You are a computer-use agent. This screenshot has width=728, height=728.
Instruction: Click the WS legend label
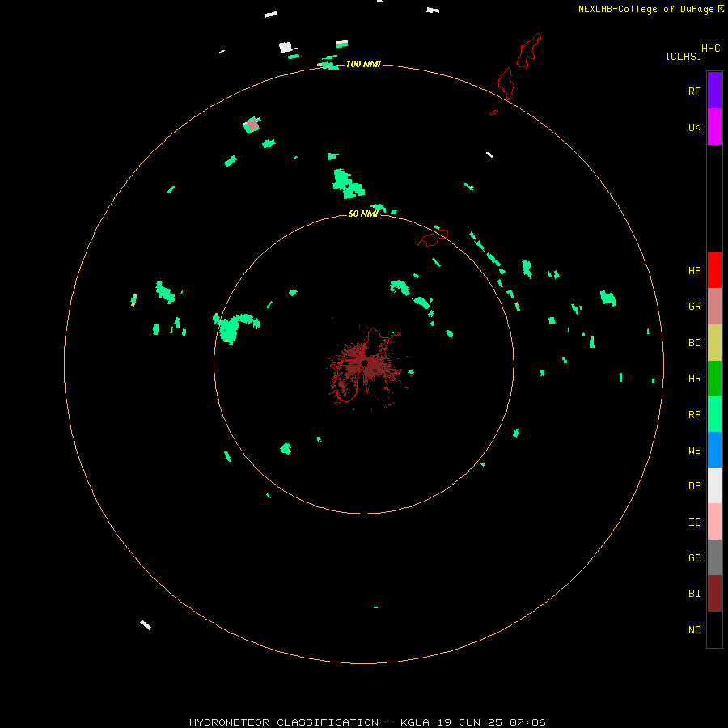(694, 450)
